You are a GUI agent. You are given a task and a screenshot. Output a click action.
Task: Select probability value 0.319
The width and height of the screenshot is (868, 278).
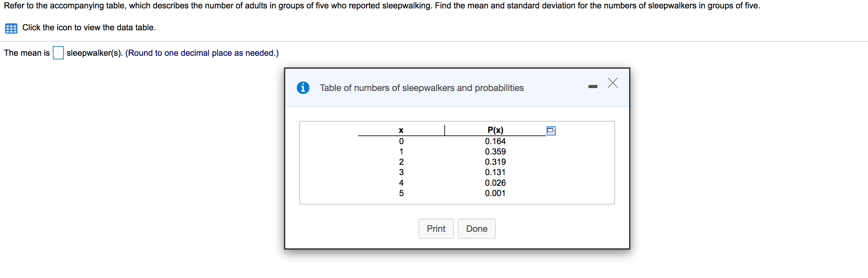click(x=495, y=162)
